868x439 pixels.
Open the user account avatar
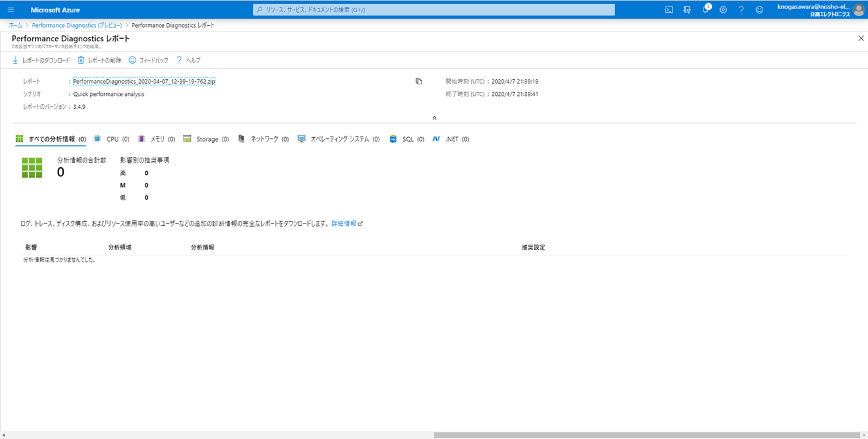(x=858, y=10)
